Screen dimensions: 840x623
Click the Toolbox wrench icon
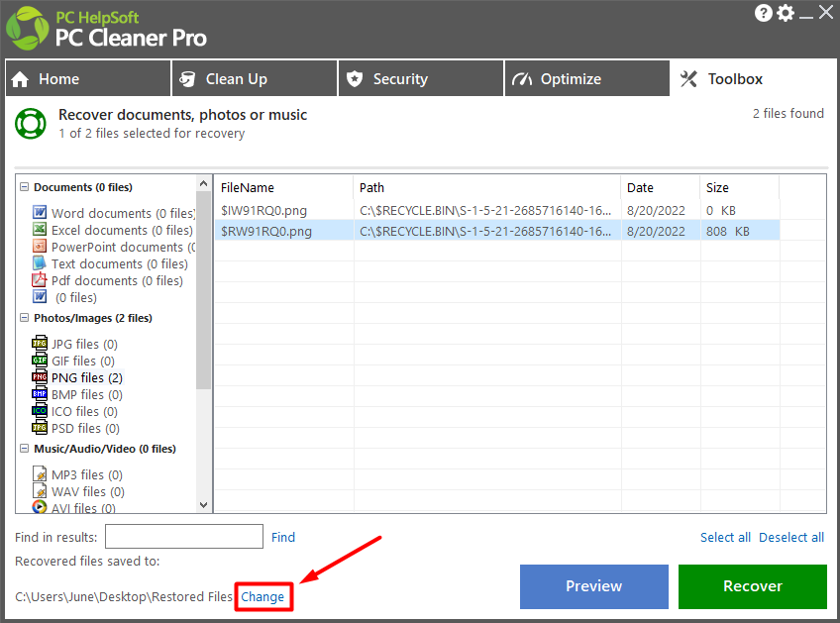click(688, 79)
